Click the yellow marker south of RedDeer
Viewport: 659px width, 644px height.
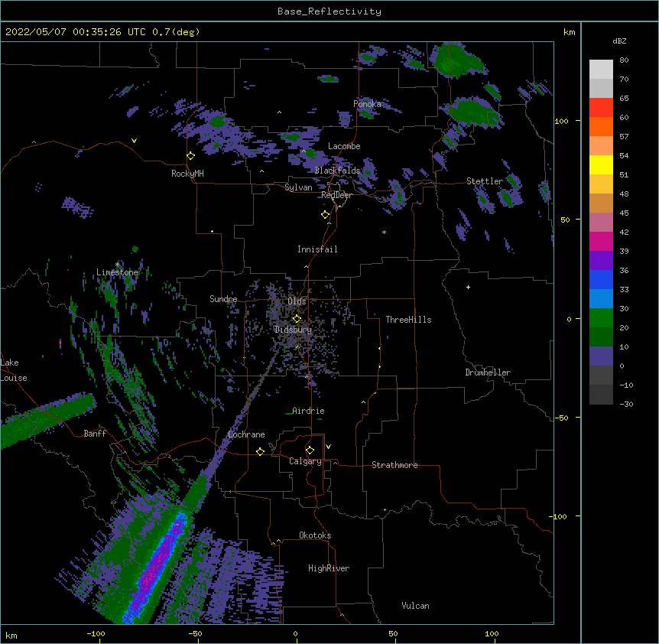(325, 215)
